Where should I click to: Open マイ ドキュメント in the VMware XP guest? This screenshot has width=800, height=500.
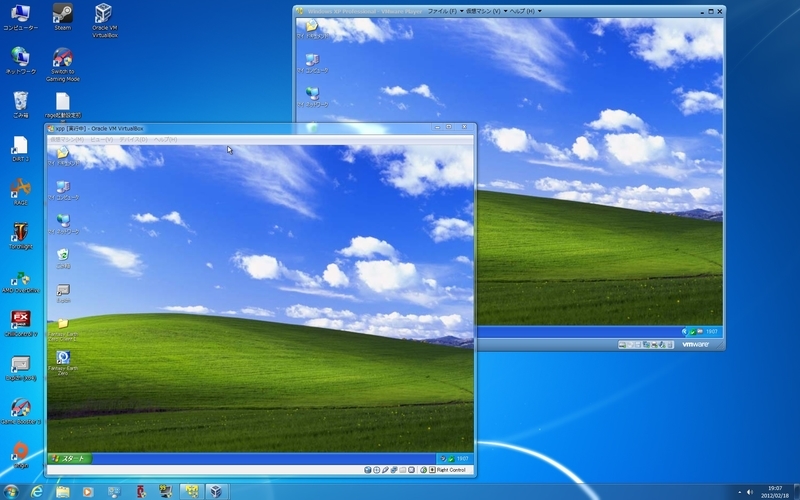312,29
